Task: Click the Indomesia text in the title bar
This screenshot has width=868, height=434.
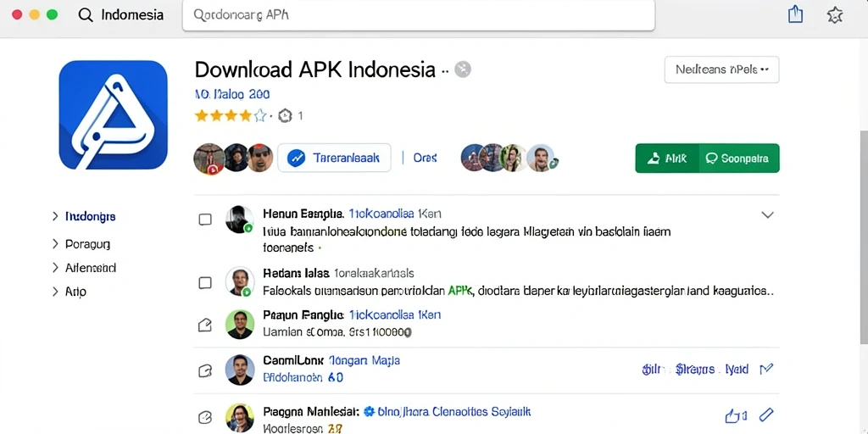Action: pyautogui.click(x=132, y=15)
